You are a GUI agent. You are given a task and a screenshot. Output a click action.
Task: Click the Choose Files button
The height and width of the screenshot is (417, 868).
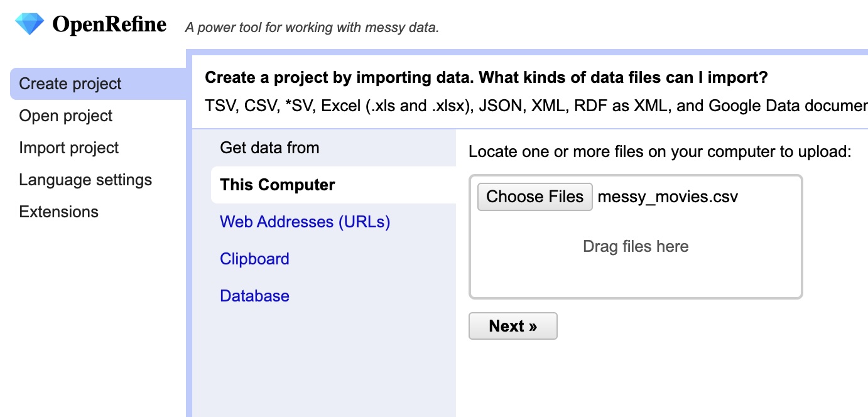[x=535, y=197]
